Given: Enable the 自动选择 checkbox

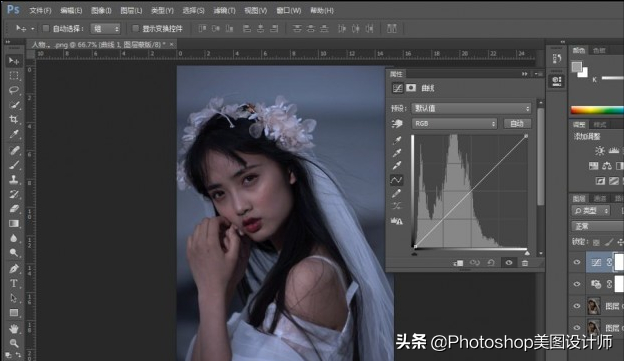Looking at the screenshot, I should 46,28.
